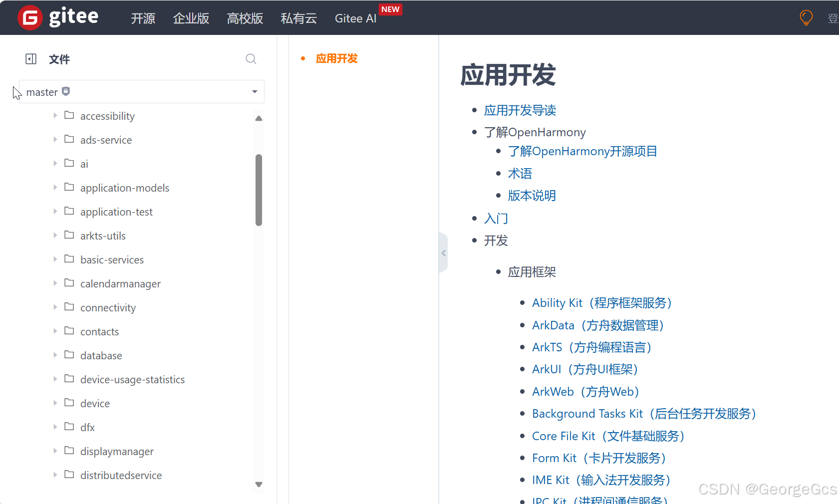The image size is (839, 504).
Task: Expand the ads-service folder arrow
Action: [x=55, y=139]
